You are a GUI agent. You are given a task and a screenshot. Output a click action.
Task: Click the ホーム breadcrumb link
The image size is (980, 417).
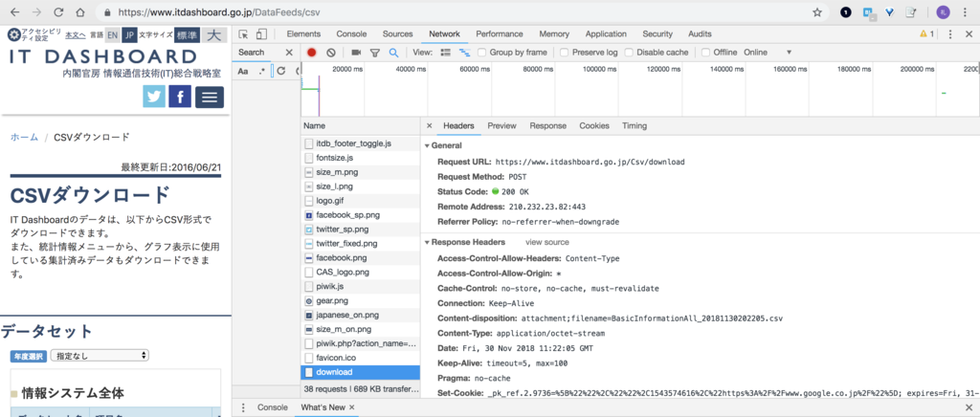click(24, 138)
